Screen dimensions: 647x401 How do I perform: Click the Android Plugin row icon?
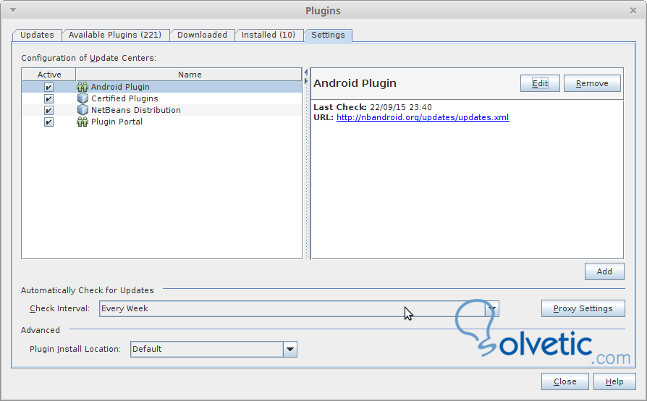tap(83, 87)
